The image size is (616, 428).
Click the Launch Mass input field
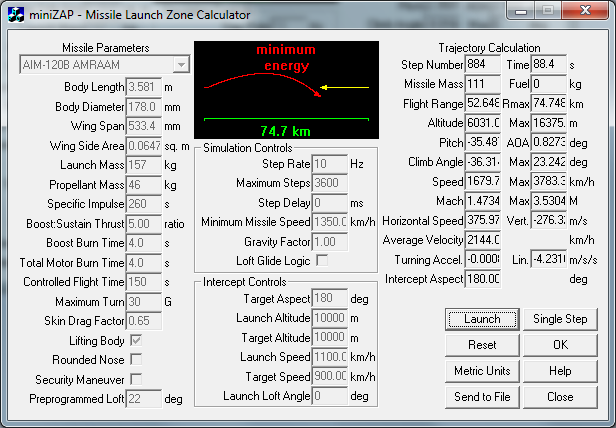pos(144,165)
